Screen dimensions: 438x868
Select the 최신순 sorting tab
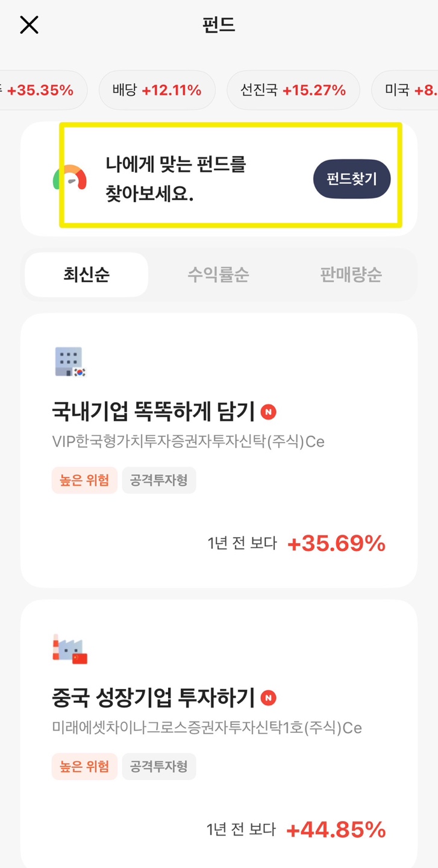tap(87, 275)
